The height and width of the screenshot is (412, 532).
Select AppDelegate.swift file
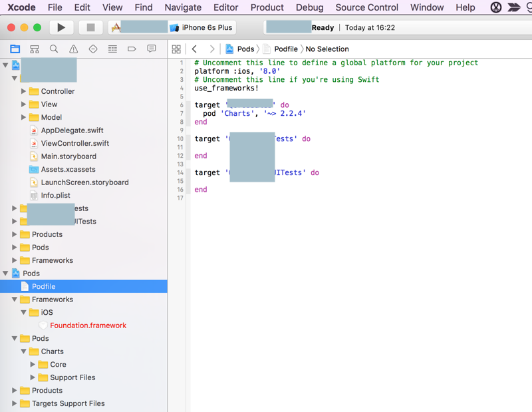72,130
